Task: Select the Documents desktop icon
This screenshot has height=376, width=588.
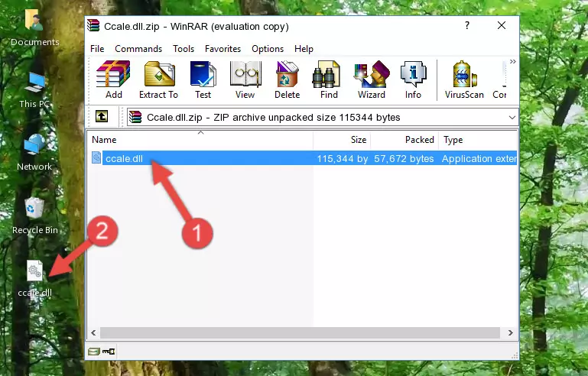Action: coord(35,28)
